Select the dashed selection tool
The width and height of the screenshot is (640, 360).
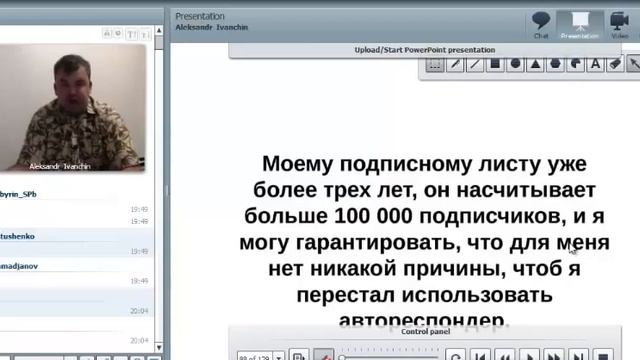(435, 64)
